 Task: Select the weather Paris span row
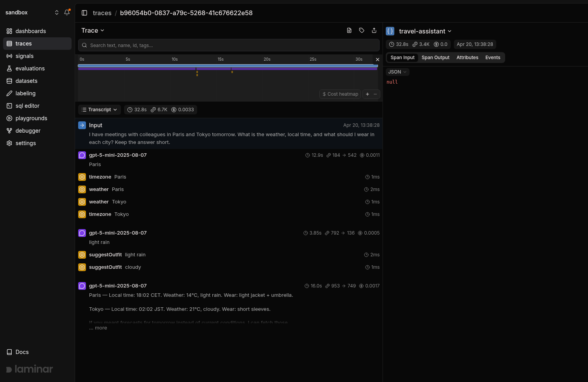click(x=229, y=189)
